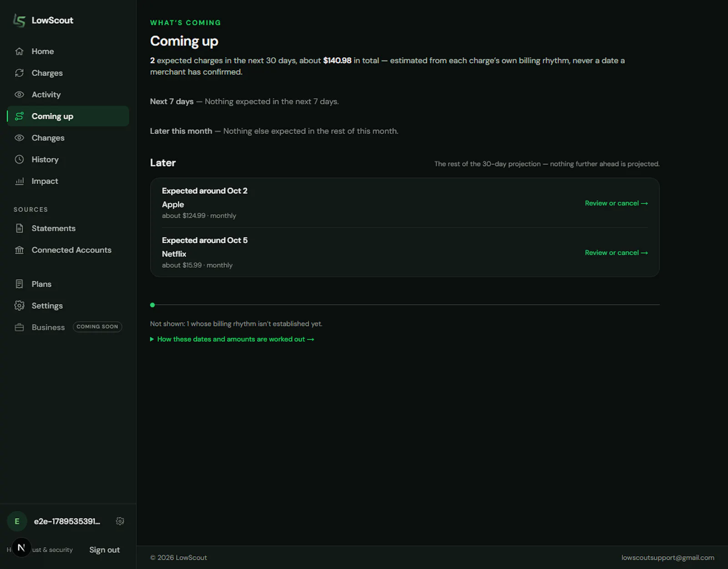Go to the Coming up page
Screen dimensions: 728x569
[68, 116]
